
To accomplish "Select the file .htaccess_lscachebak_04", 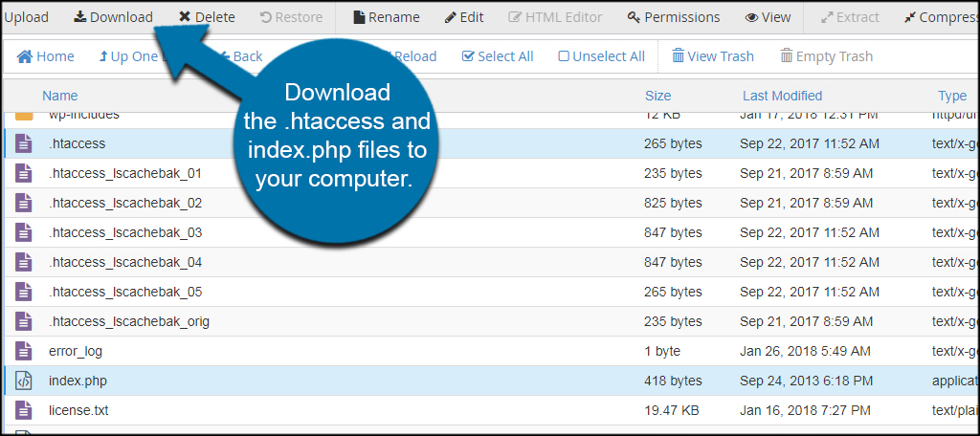I will [x=125, y=262].
